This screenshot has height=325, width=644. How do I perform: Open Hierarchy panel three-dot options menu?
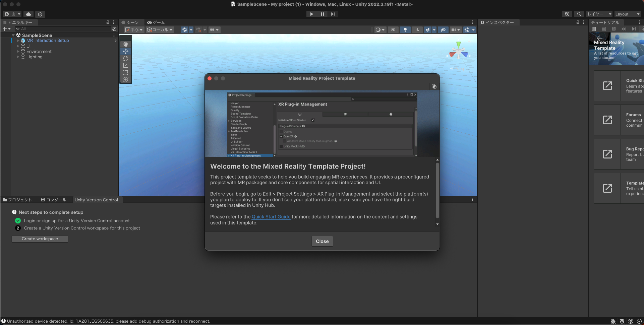tap(114, 22)
